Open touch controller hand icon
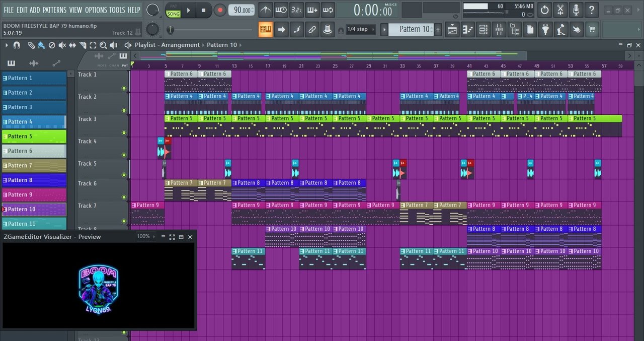644x341 pixels. pyautogui.click(x=577, y=30)
